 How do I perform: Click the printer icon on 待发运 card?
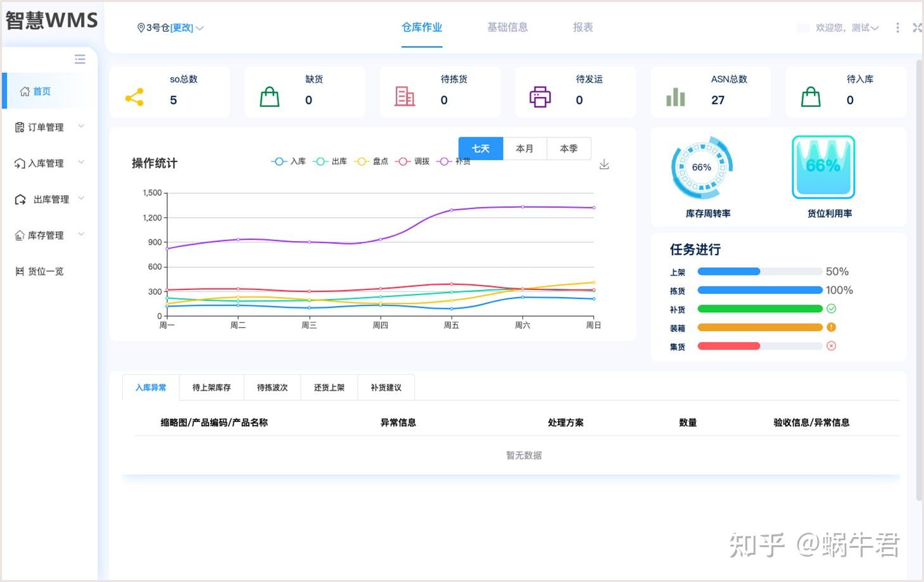(x=539, y=96)
